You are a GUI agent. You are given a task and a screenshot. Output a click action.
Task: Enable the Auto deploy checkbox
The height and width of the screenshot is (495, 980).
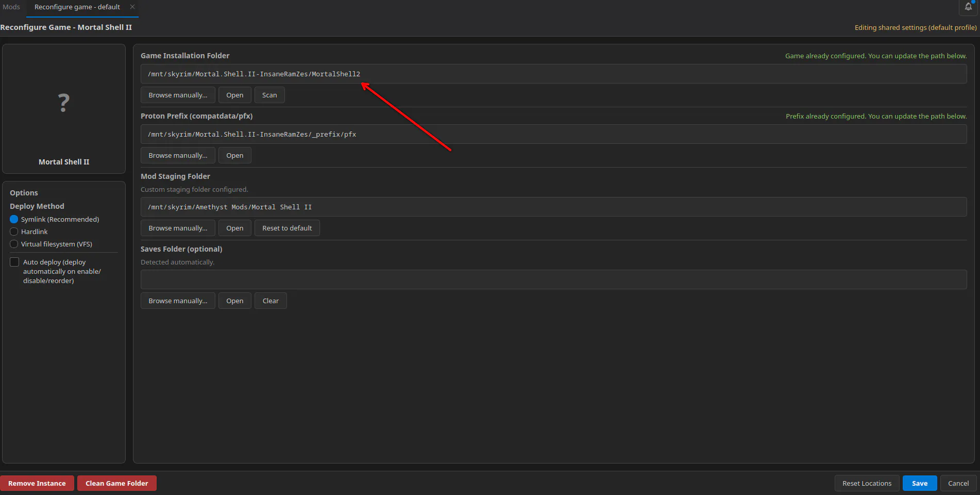point(14,262)
